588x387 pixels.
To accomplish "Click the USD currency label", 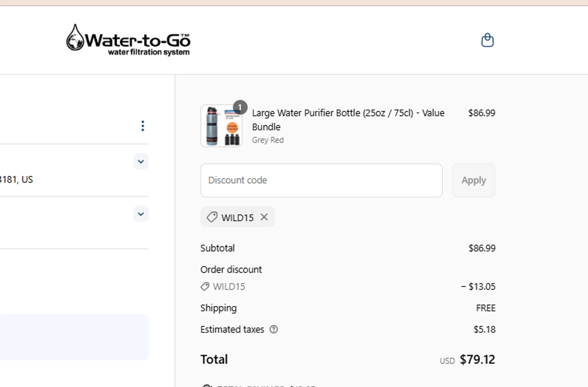I will pyautogui.click(x=447, y=361).
